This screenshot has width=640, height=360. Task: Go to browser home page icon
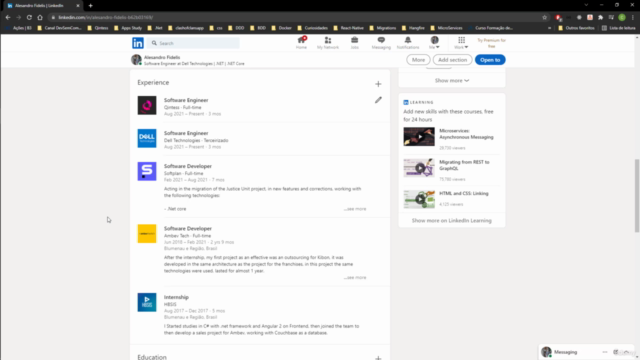[40, 18]
